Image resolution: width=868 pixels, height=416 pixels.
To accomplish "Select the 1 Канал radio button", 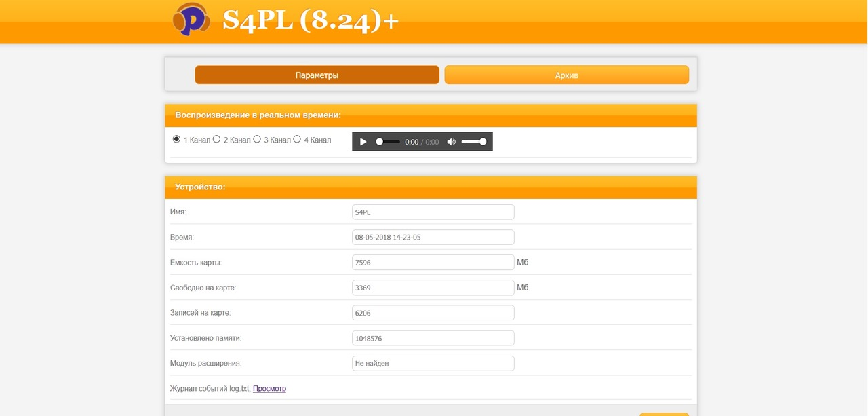I will 177,139.
